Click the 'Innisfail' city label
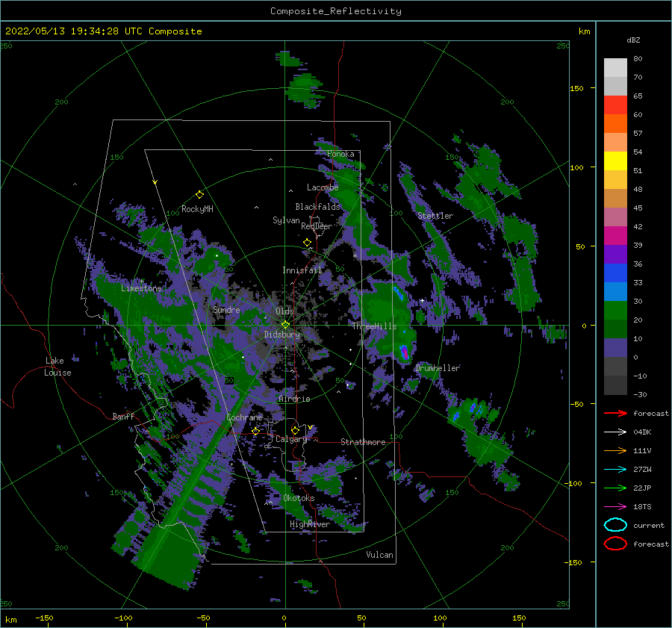 click(x=302, y=270)
